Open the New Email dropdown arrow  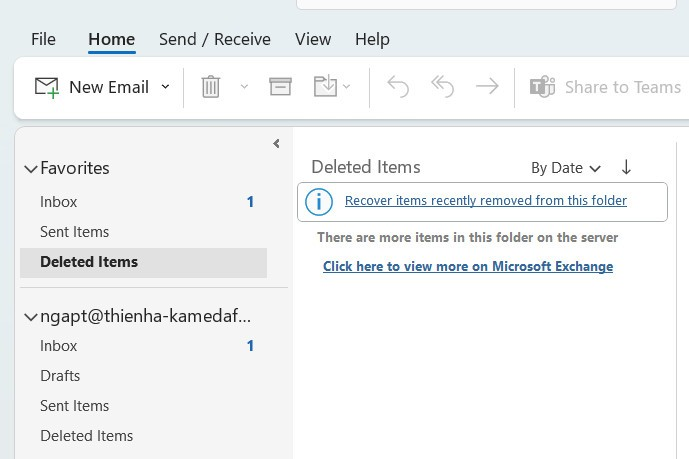pos(166,87)
